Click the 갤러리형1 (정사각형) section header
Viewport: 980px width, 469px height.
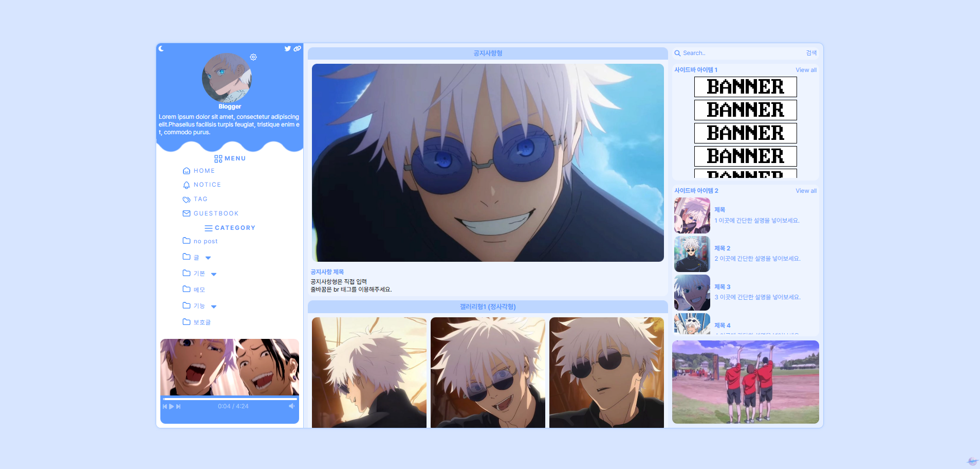click(x=488, y=307)
